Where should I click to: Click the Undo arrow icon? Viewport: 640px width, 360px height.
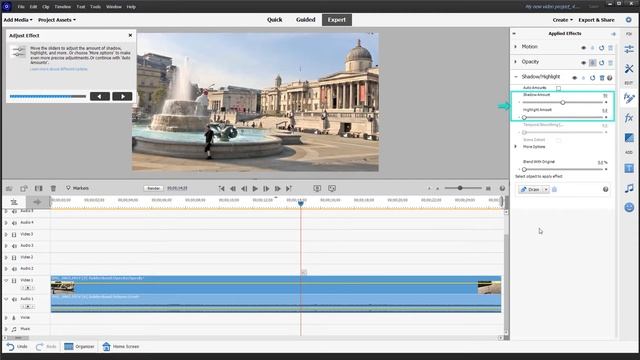(x=10, y=347)
